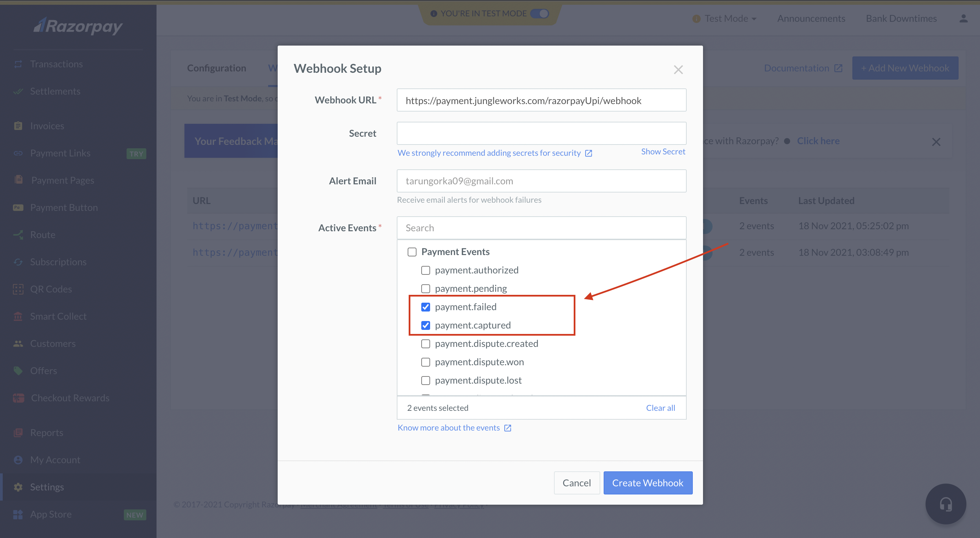This screenshot has width=980, height=538.
Task: Focus the Secret input field
Action: coord(541,133)
